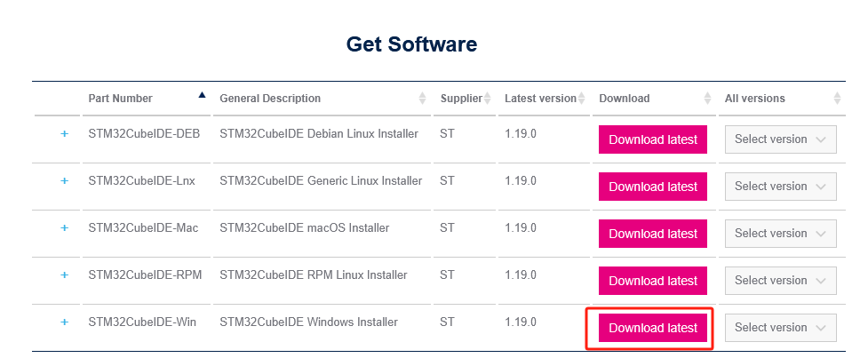Click ST supplier in STM32CubeIDE-DEB row
This screenshot has height=358, width=868.
coord(447,134)
